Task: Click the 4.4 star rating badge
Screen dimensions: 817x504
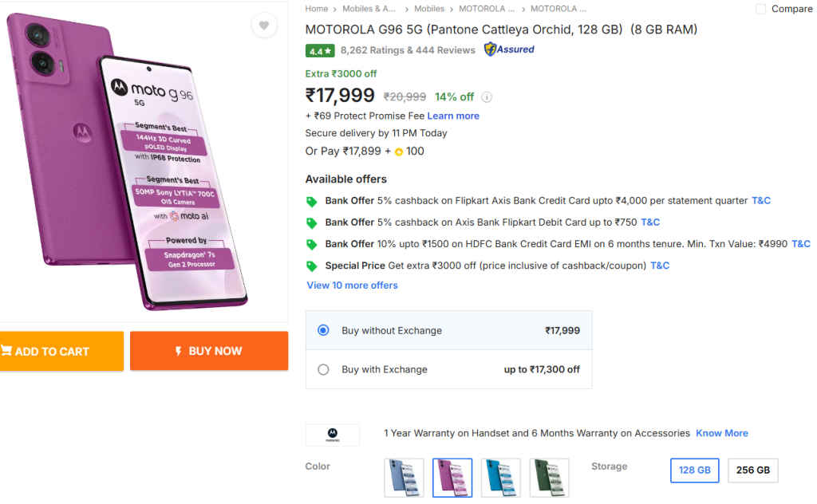Action: (319, 50)
